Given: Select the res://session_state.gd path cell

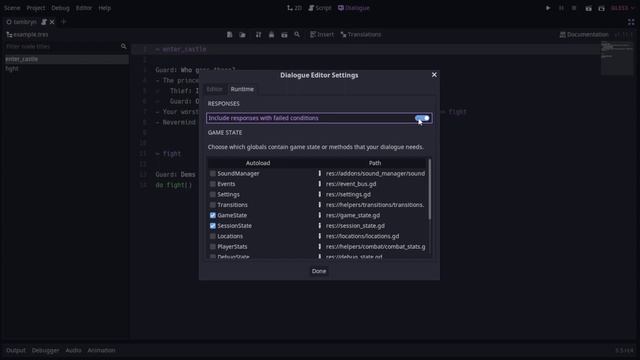Looking at the screenshot, I should pyautogui.click(x=355, y=226).
